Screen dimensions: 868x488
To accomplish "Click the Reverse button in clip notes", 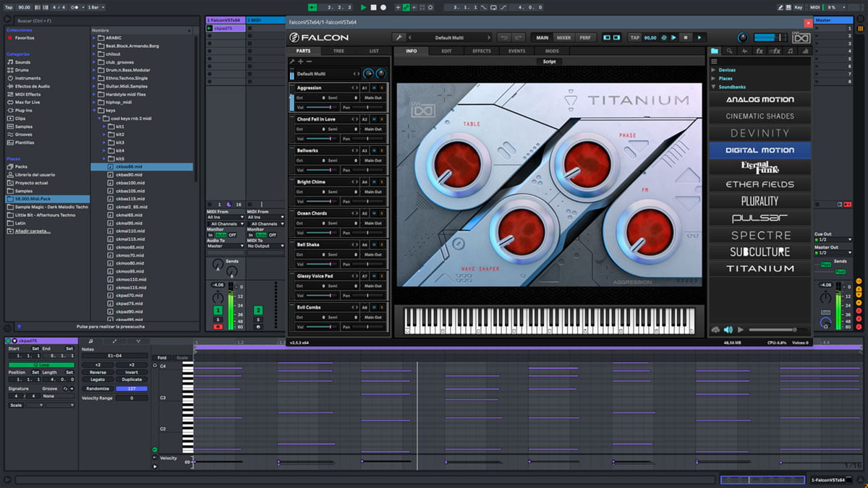I will [x=98, y=372].
